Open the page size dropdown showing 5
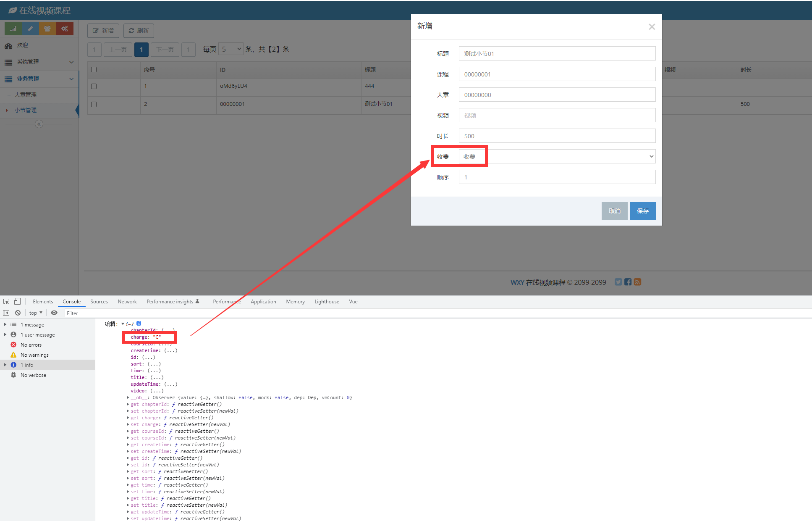This screenshot has width=812, height=521. tap(231, 49)
